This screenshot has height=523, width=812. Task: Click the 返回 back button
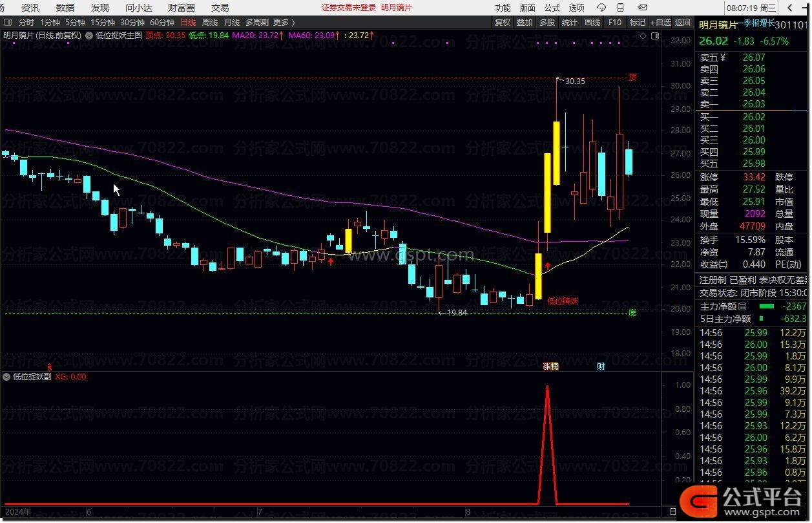coord(683,22)
